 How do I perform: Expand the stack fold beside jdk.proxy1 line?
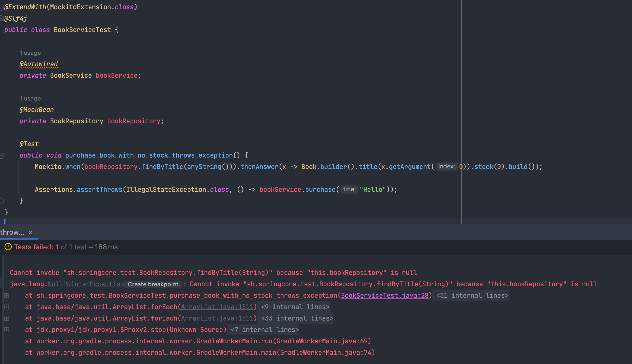(x=7, y=330)
